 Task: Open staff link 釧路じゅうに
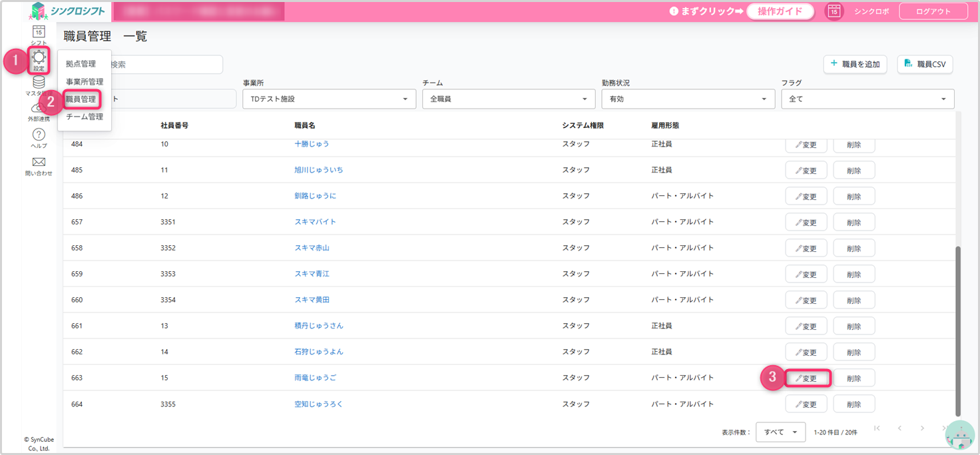[x=316, y=196]
